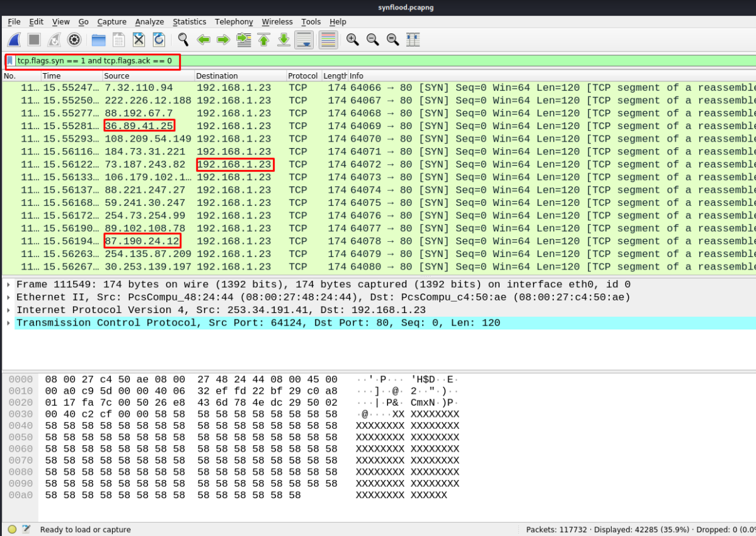This screenshot has height=536, width=756.
Task: Expand the Frame 111549 details
Action: pyautogui.click(x=8, y=285)
